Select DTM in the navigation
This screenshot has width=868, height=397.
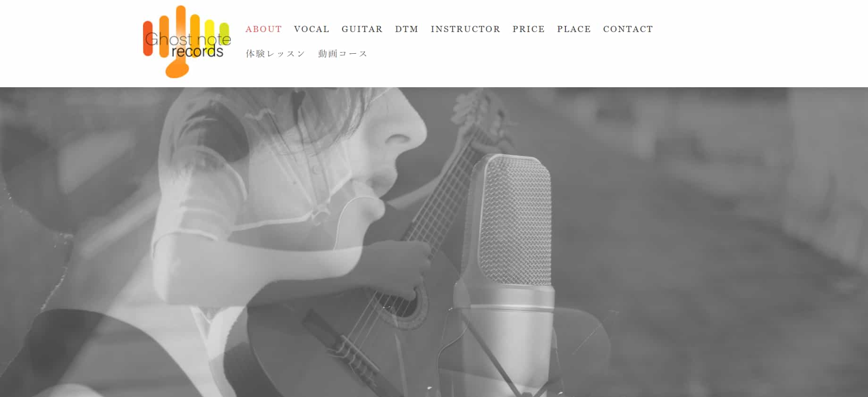[x=406, y=29]
